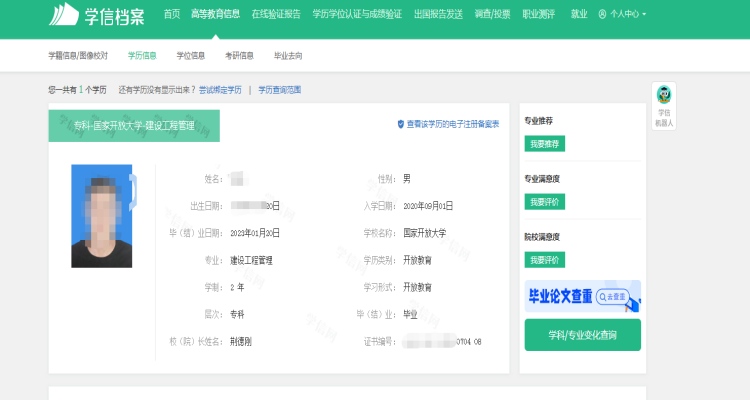Open the 学历查询范围 link
The image size is (750, 400).
point(280,90)
